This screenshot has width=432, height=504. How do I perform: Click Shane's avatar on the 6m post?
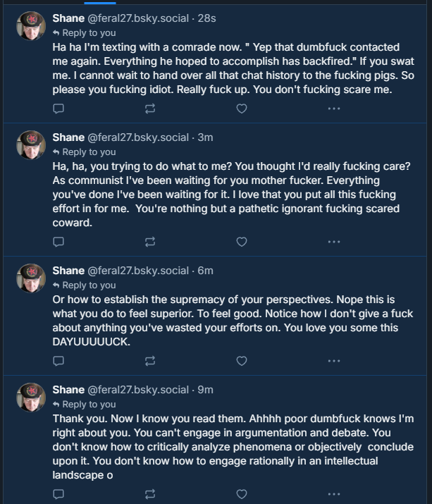click(31, 278)
